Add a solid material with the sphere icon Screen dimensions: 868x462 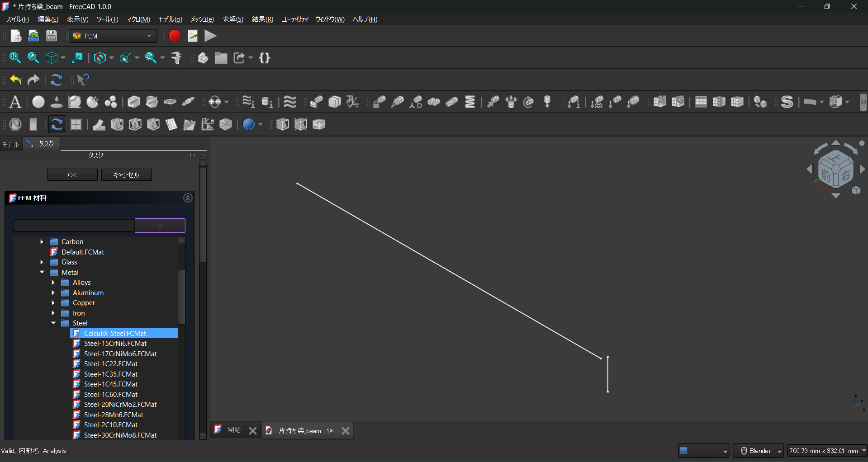tap(38, 102)
